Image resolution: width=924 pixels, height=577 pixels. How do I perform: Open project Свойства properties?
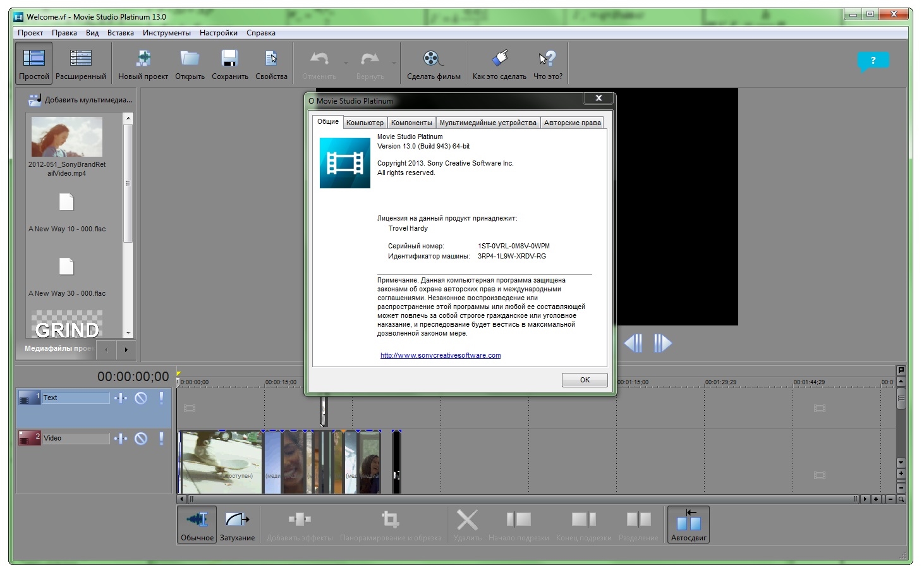coord(271,63)
